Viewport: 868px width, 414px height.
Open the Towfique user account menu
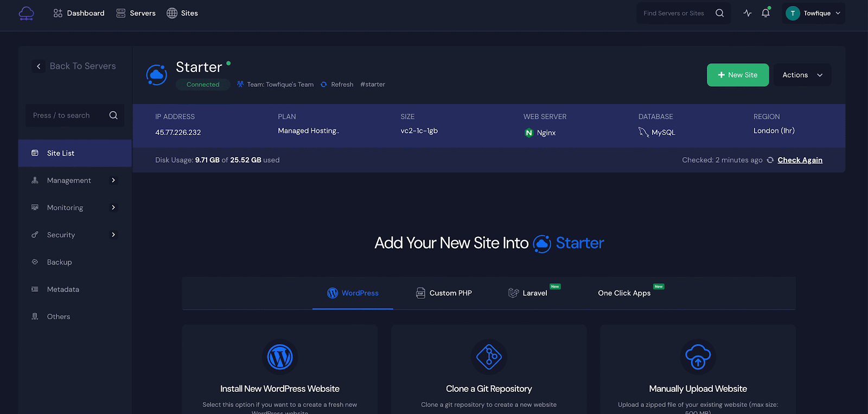point(814,13)
